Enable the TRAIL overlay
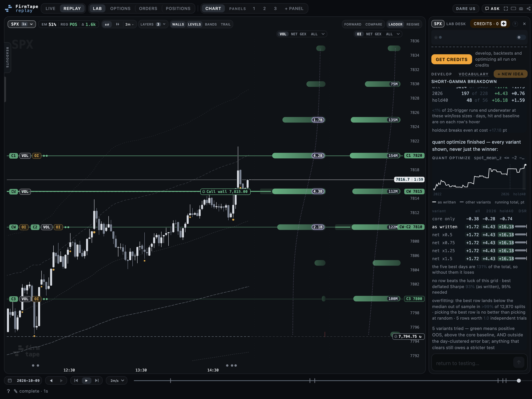 click(x=226, y=24)
